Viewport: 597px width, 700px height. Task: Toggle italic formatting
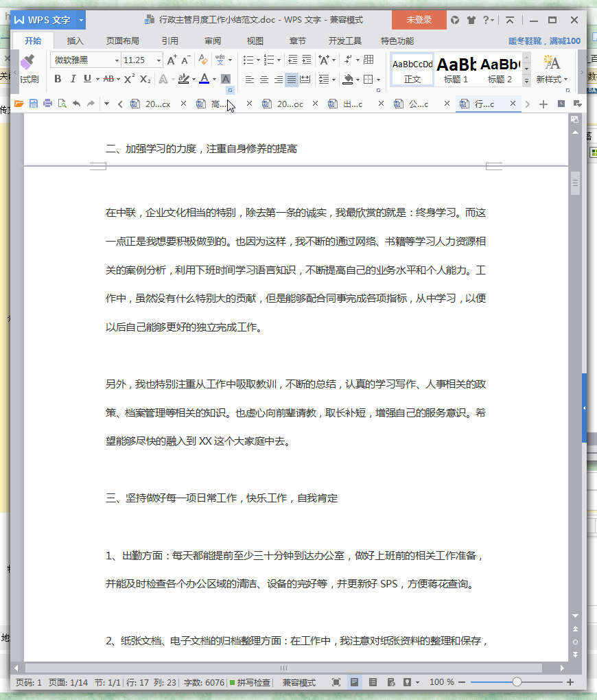coord(73,79)
